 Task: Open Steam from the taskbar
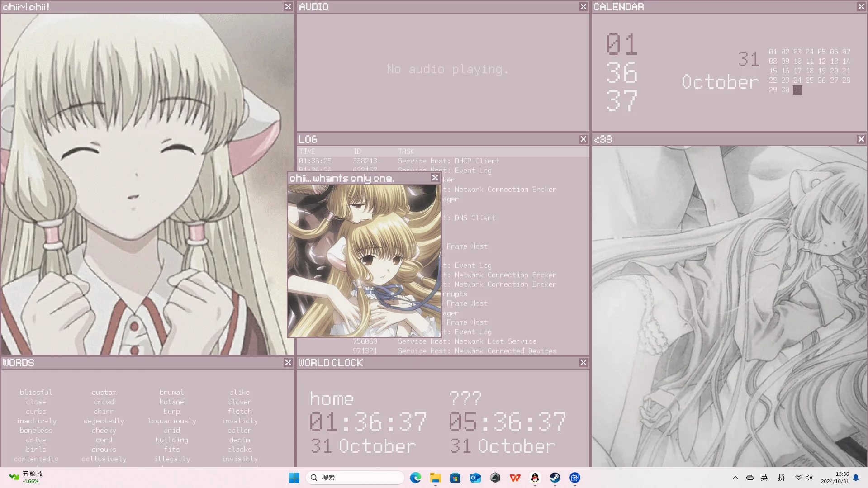tap(555, 478)
